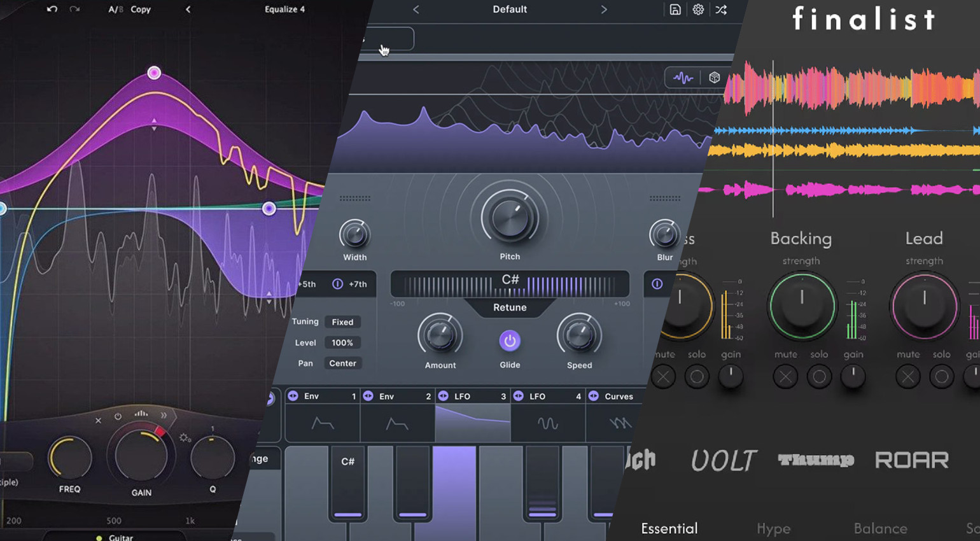This screenshot has height=541, width=980.
Task: Click the Retune slider below the Pitch knob
Action: pos(509,283)
